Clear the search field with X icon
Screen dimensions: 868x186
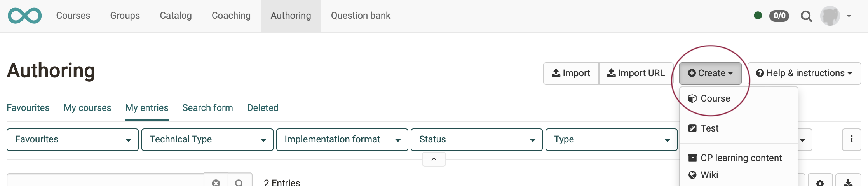(x=216, y=182)
